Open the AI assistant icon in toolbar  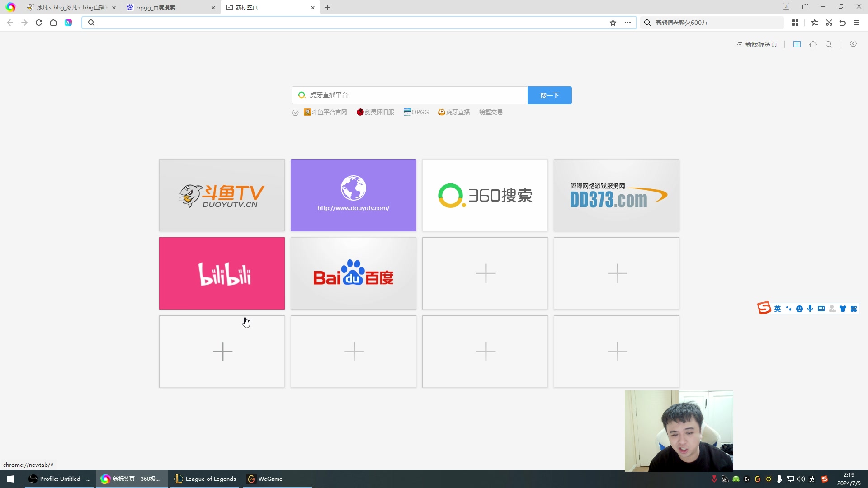pyautogui.click(x=68, y=23)
